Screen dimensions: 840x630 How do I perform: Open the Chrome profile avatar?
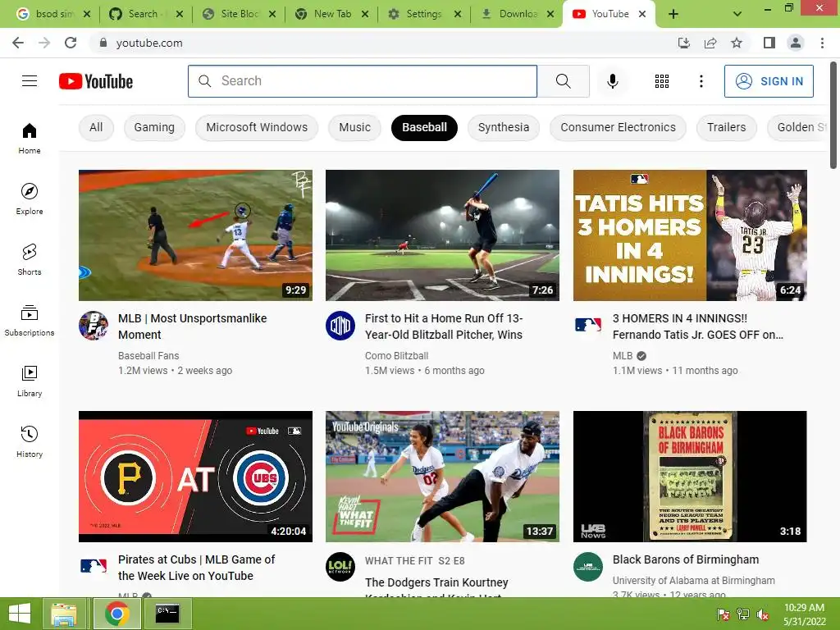point(796,43)
